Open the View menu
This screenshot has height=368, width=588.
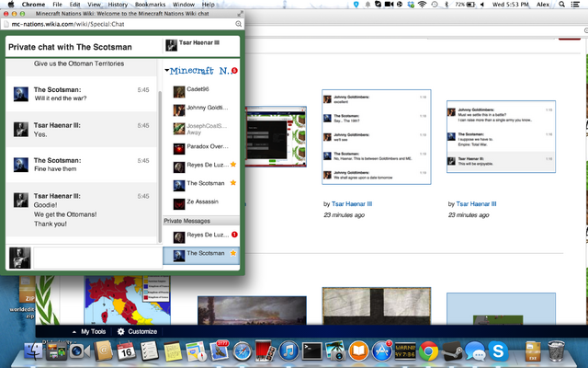coord(94,5)
